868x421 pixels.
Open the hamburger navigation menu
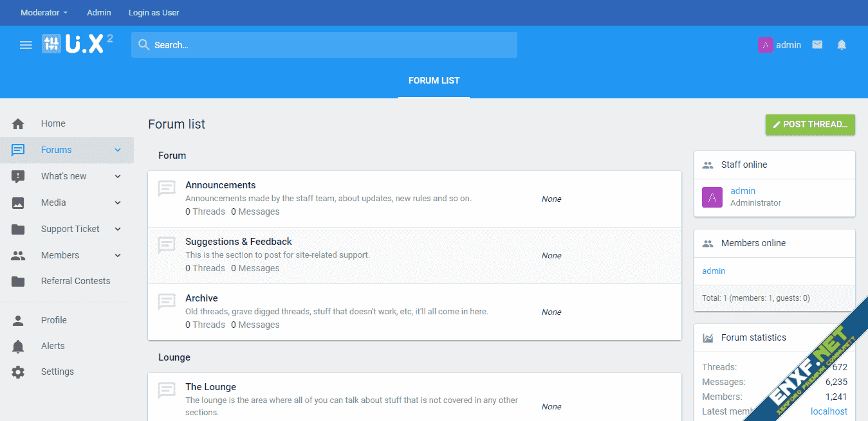(26, 45)
